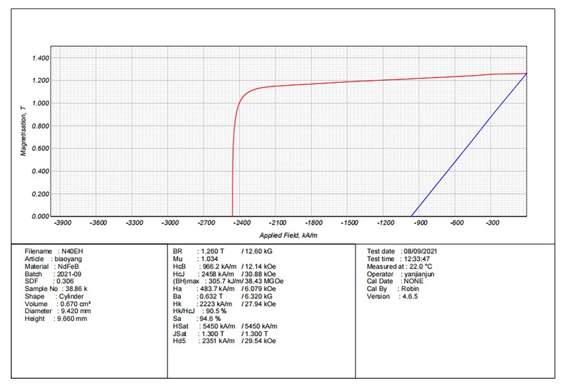Click the Test date 08/09/2021 field
The height and width of the screenshot is (392, 573).
click(x=402, y=251)
